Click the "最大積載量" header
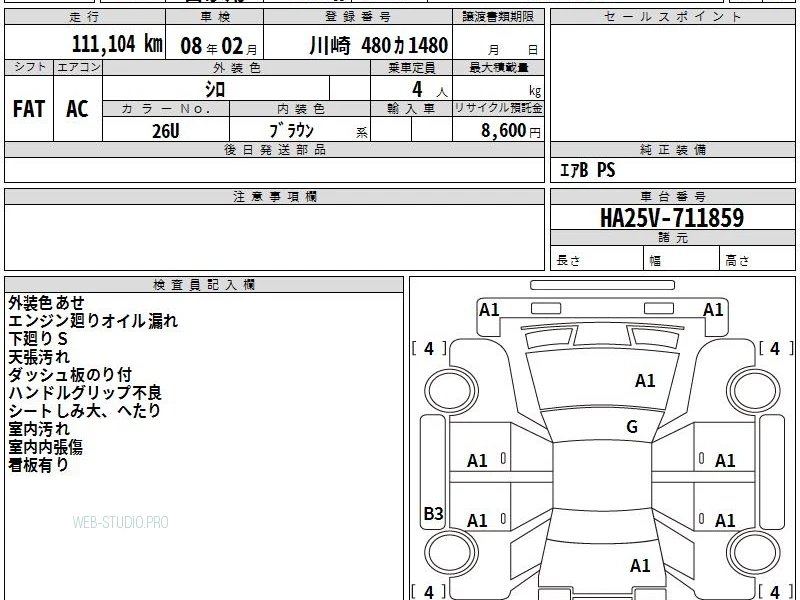Viewport: 800px width, 600px height. [498, 68]
